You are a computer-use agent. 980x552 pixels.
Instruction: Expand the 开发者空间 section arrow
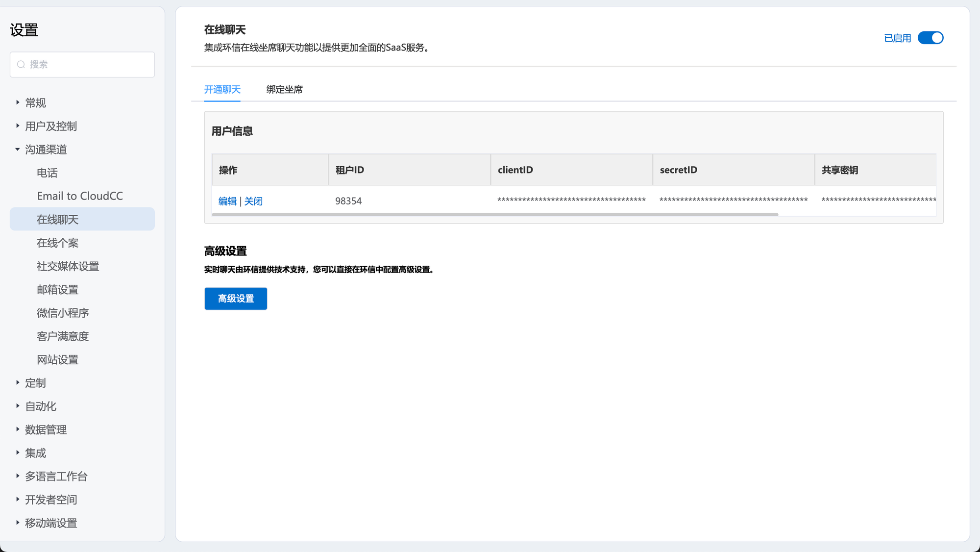pos(18,500)
